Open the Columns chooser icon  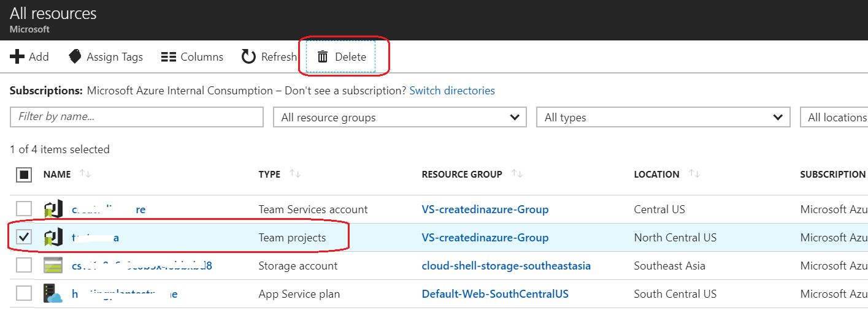tap(169, 57)
